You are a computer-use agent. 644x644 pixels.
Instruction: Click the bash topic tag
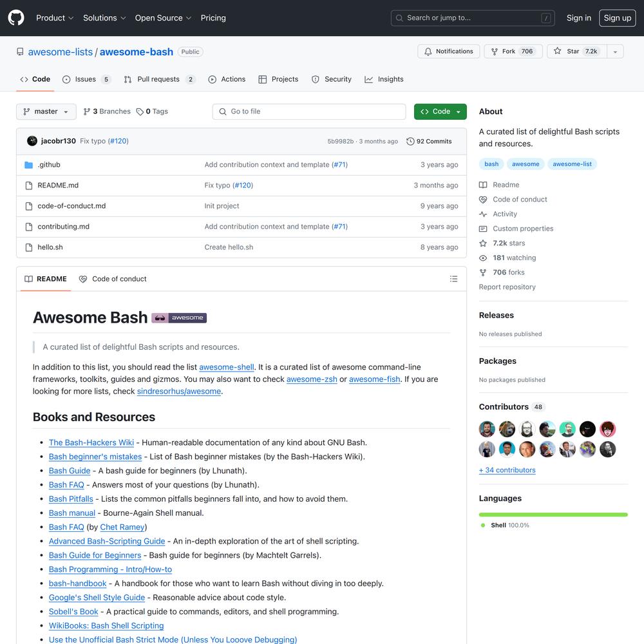click(491, 164)
